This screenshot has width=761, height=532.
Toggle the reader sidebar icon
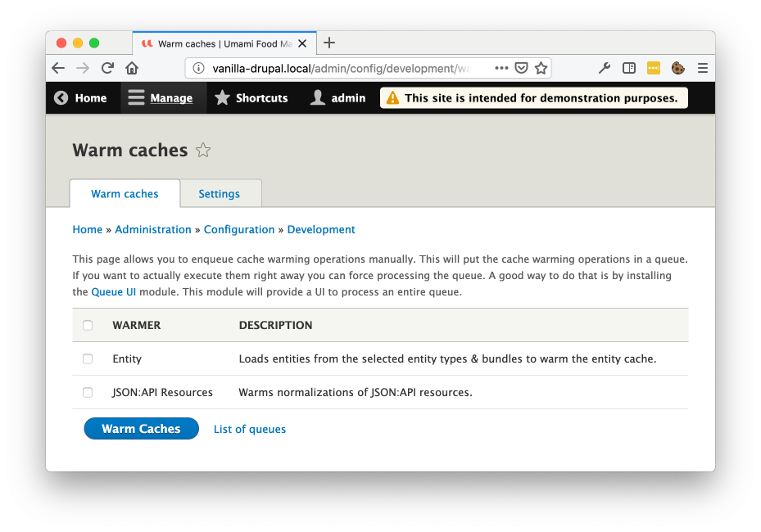[x=629, y=69]
